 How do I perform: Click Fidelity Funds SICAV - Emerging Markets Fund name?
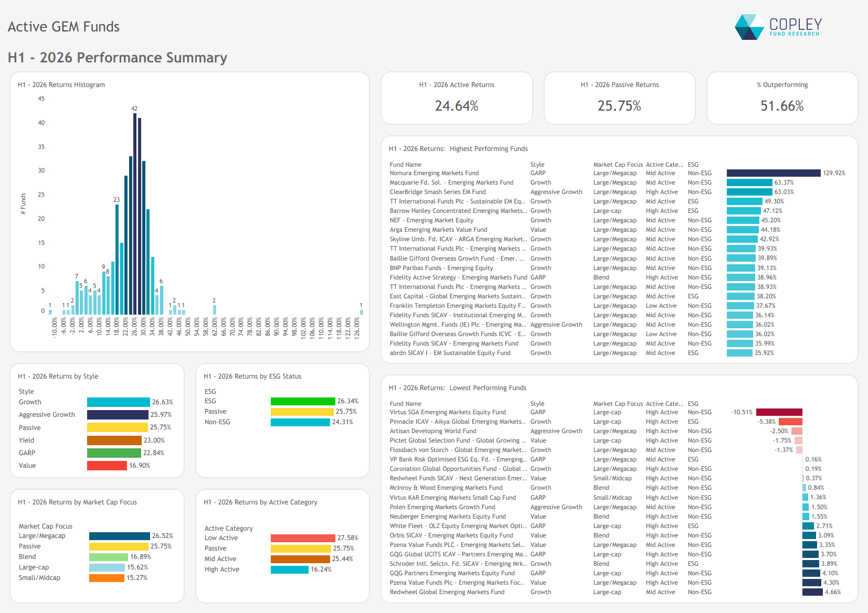tap(454, 343)
